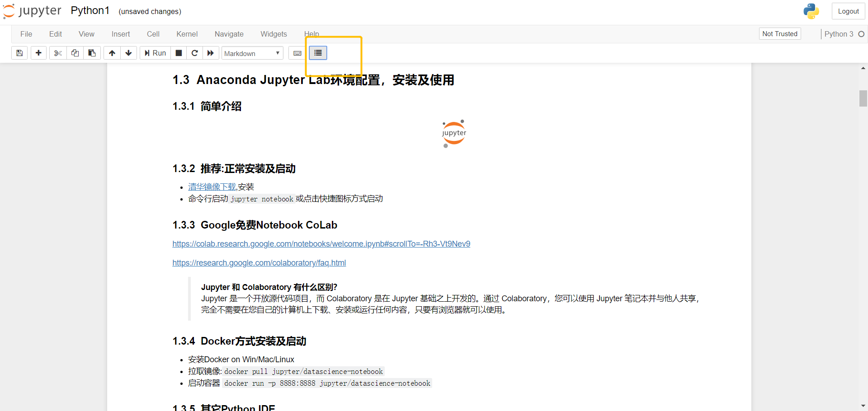Open the Help menu

click(x=311, y=34)
